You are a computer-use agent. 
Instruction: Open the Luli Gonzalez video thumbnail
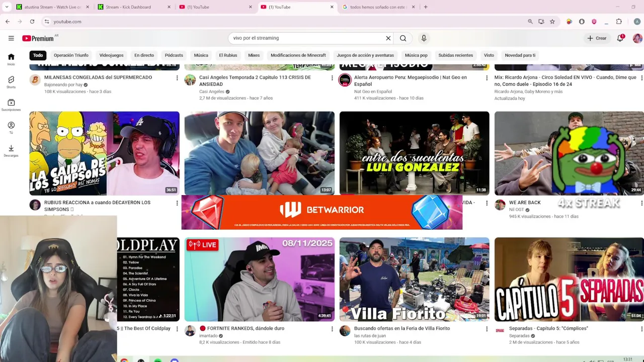[x=414, y=153]
